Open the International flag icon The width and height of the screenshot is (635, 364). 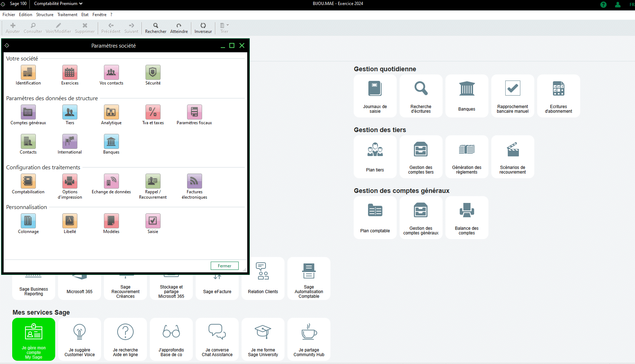[70, 141]
